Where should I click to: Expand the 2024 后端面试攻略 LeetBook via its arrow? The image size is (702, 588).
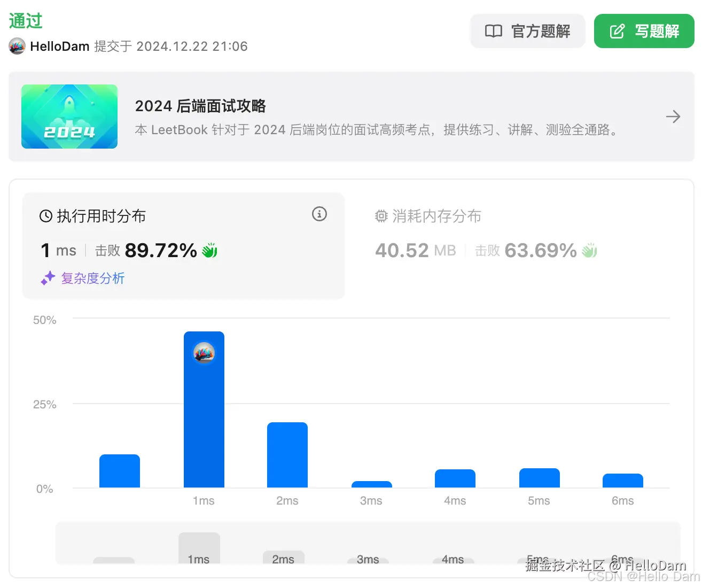click(673, 117)
